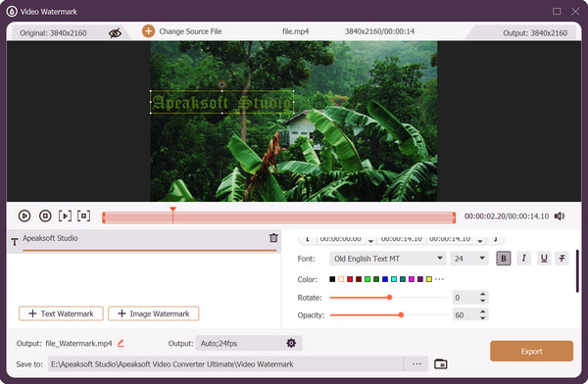Increase the Opacity value with up arrow
This screenshot has height=384, width=588.
483,312
